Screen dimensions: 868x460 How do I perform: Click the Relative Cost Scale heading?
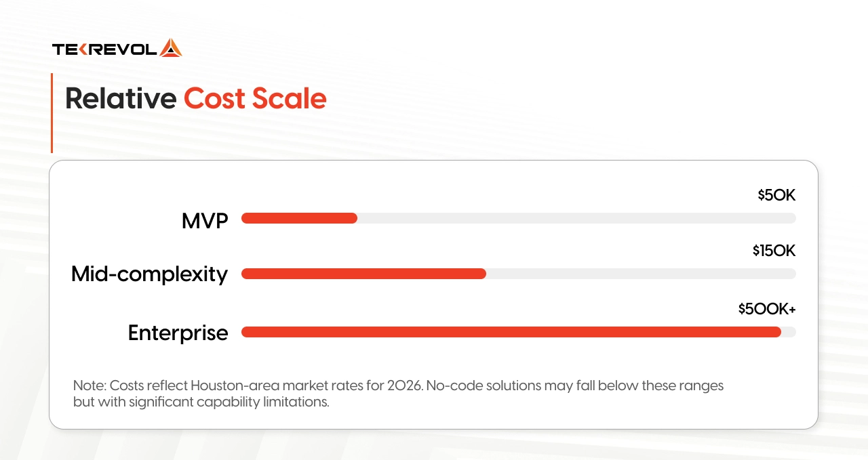coord(196,99)
